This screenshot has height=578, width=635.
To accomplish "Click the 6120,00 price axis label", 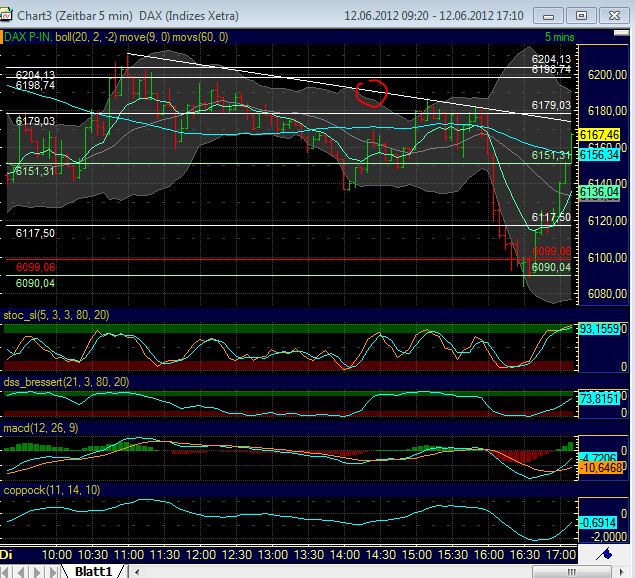I will (607, 221).
